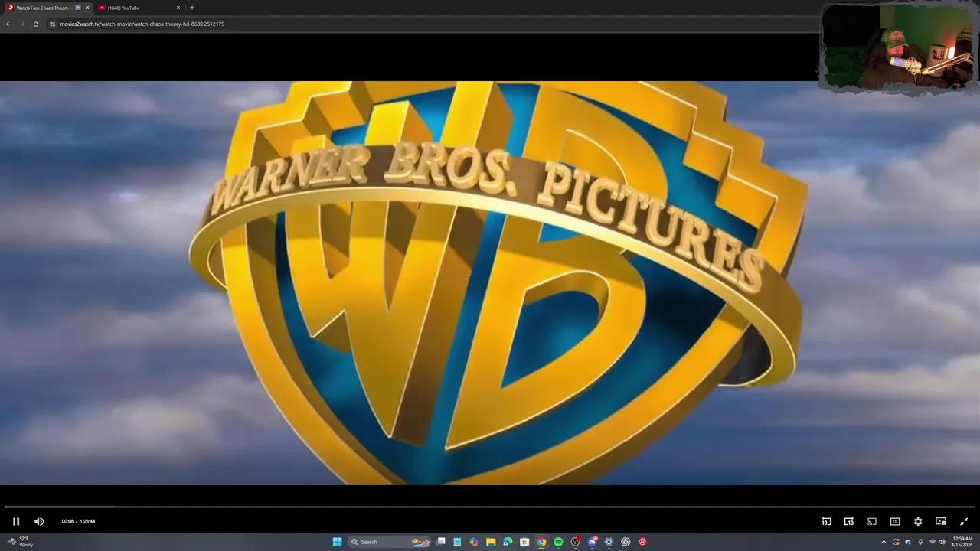Click the Warner Bros. video frame

490,283
